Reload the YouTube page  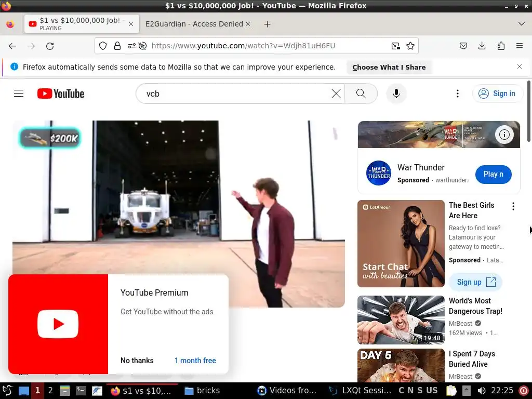50,46
